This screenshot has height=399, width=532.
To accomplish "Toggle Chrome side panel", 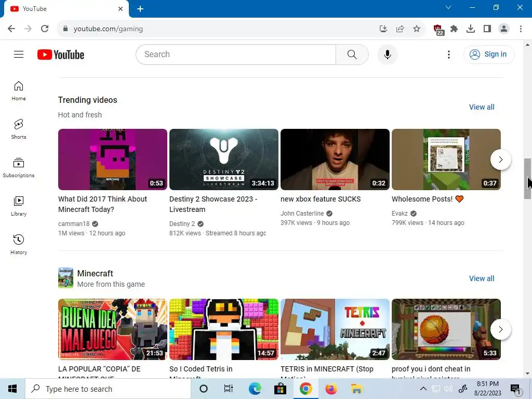I will point(487,29).
